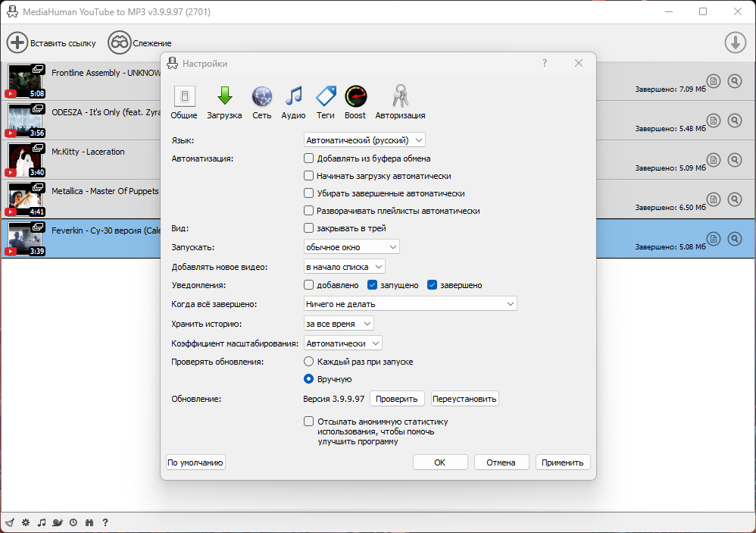
Task: Open the Когда всё завершено dropdown
Action: pyautogui.click(x=411, y=304)
